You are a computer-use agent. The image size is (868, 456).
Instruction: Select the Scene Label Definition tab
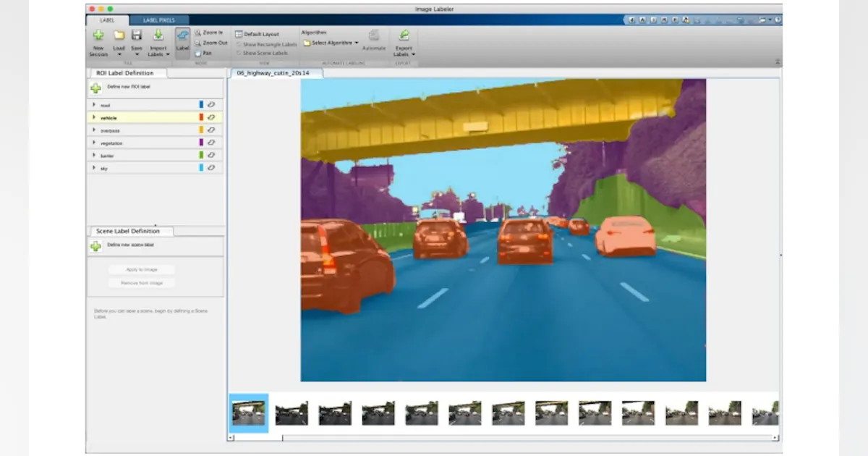click(x=131, y=231)
